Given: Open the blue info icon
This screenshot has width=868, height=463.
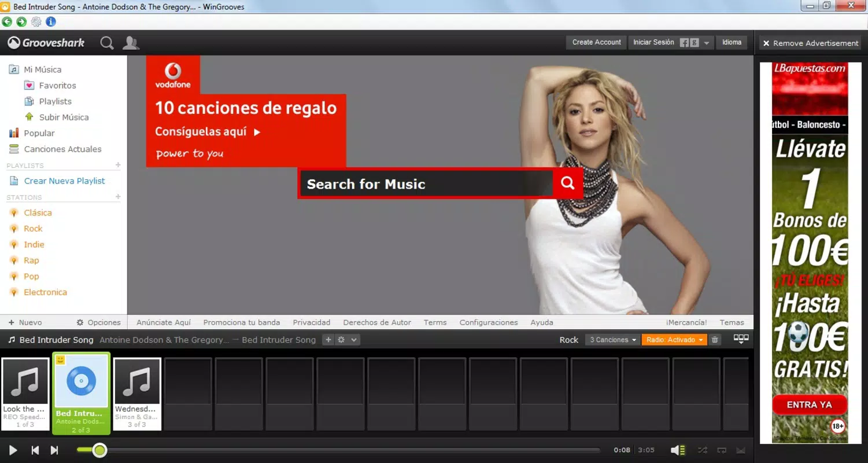Looking at the screenshot, I should (51, 22).
